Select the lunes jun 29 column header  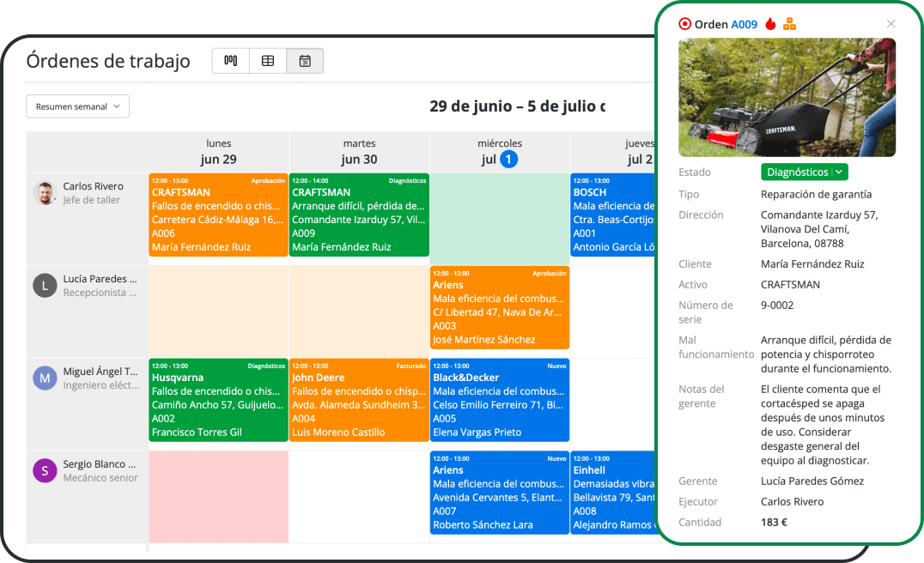click(x=218, y=152)
